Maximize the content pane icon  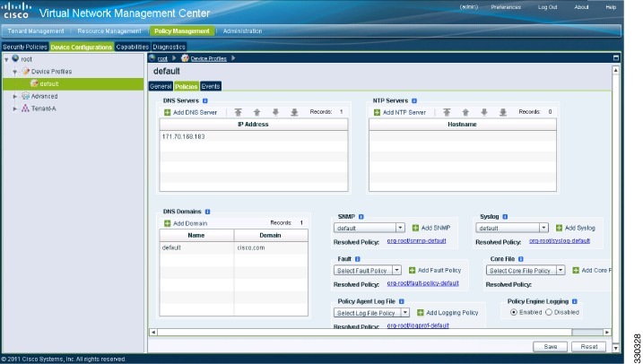[616, 58]
